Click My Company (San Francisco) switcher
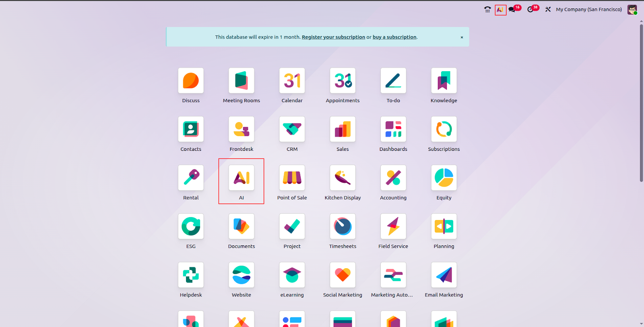Viewport: 644px width, 327px height. click(588, 10)
